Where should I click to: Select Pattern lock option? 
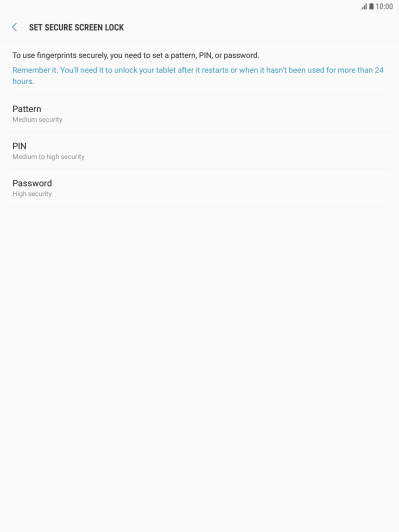[x=200, y=113]
